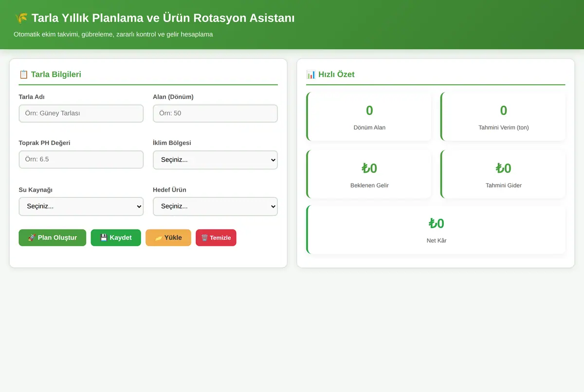Click the bar chart icon beside Hızlı Özet

[x=311, y=74]
